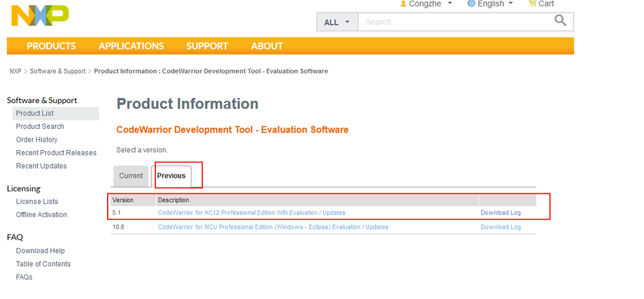
Task: Click version number 5.1 cell
Action: [117, 213]
